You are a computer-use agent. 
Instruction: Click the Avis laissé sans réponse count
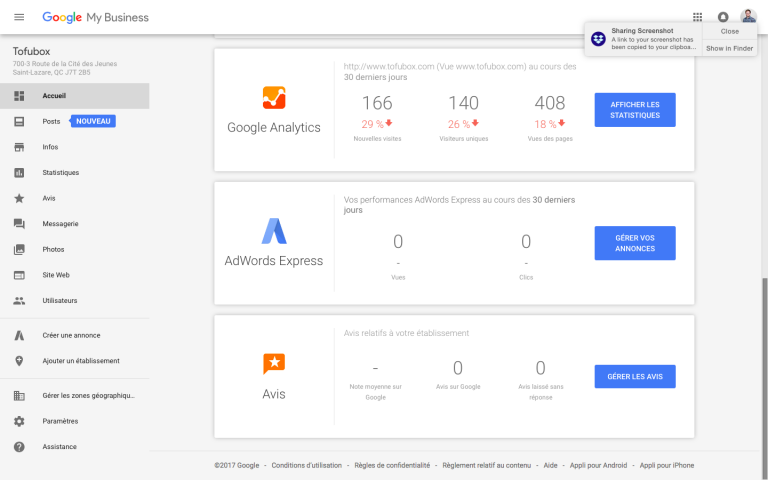point(540,368)
